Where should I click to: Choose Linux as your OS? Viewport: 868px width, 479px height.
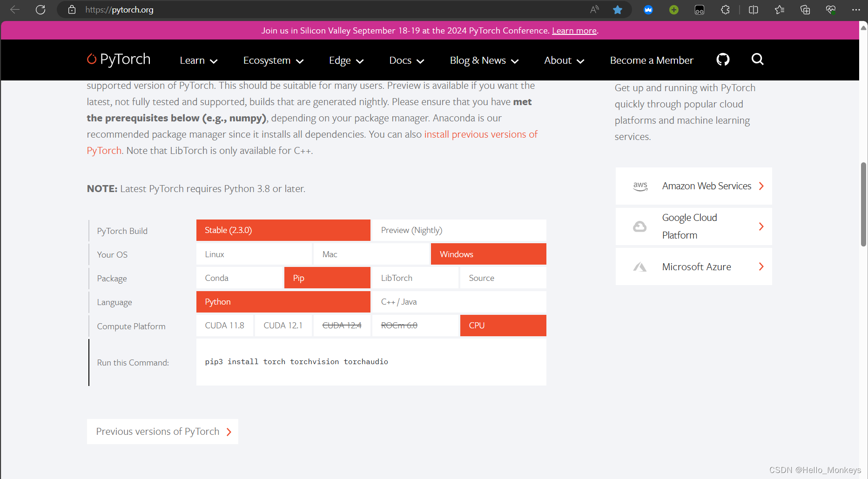click(254, 254)
